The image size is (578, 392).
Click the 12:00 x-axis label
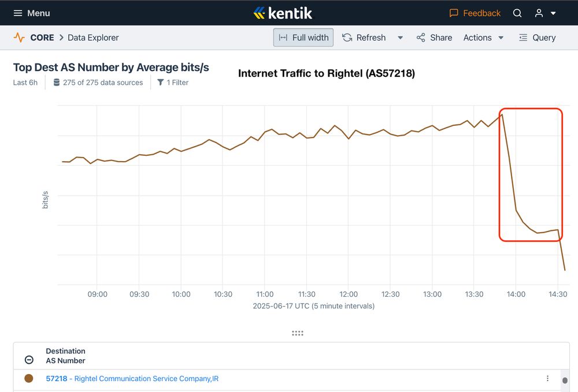pos(349,294)
